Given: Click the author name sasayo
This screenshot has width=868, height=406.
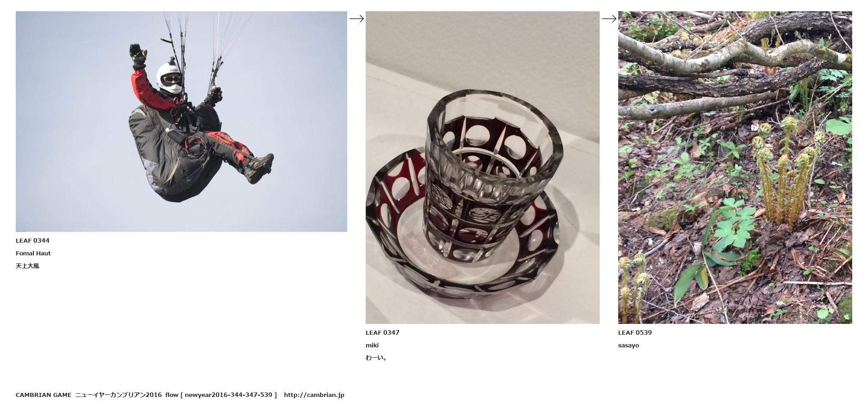Looking at the screenshot, I should point(629,346).
